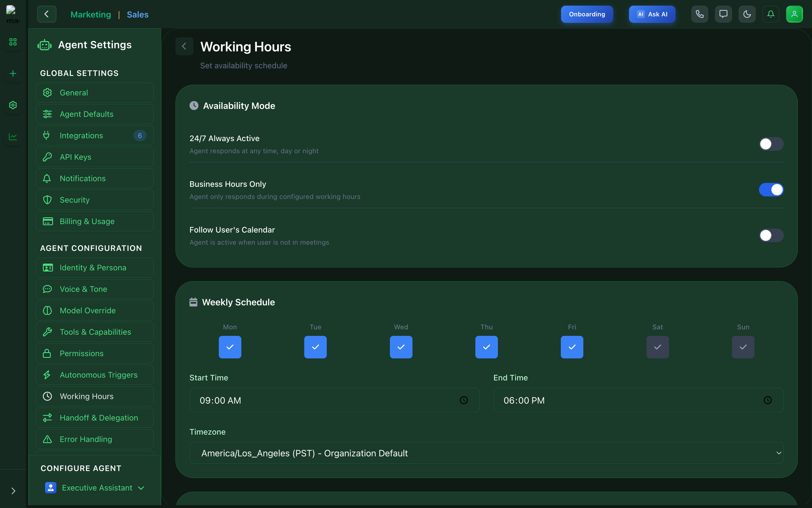Select Autonomous Triggers in sidebar
Image resolution: width=812 pixels, height=508 pixels.
95,375
